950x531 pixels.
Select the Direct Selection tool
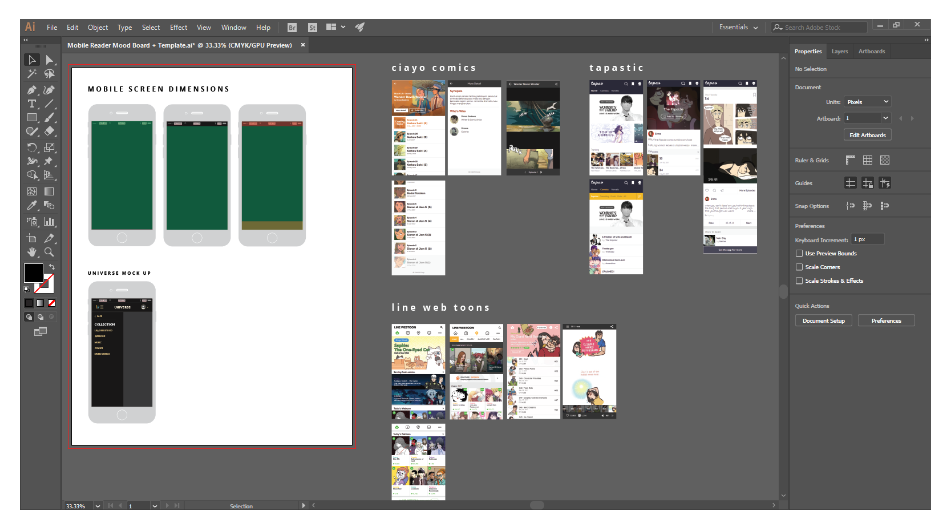(x=49, y=59)
